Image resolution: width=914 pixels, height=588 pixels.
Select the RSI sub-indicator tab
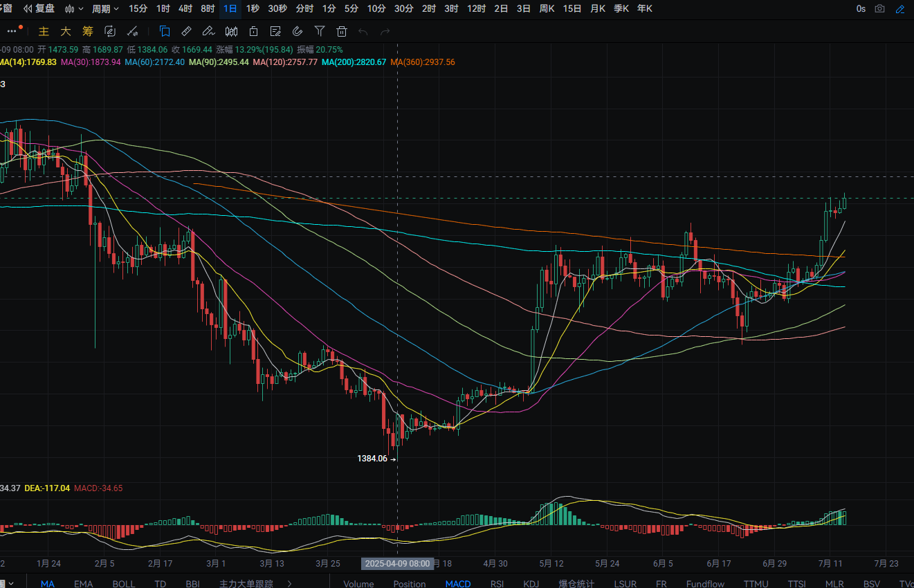(x=497, y=584)
